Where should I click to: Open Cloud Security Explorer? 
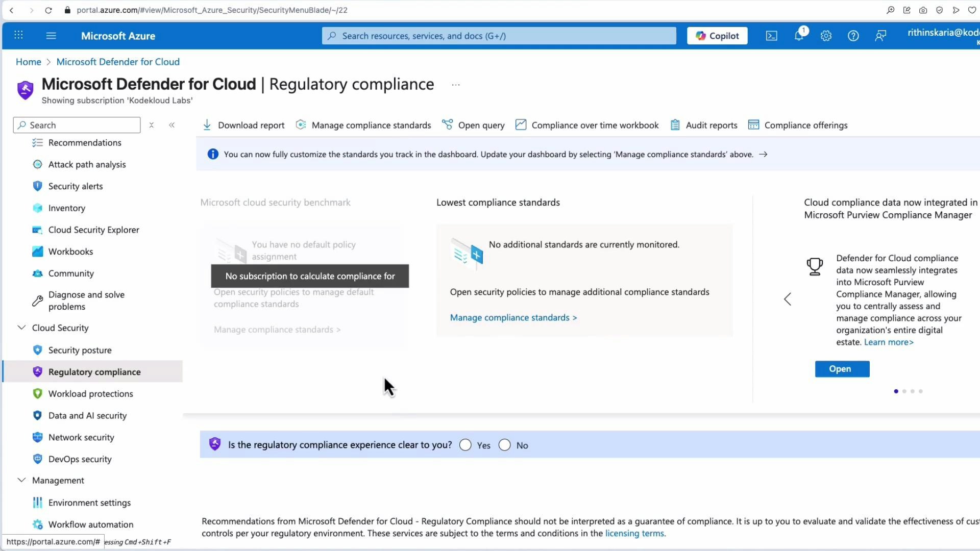click(93, 230)
